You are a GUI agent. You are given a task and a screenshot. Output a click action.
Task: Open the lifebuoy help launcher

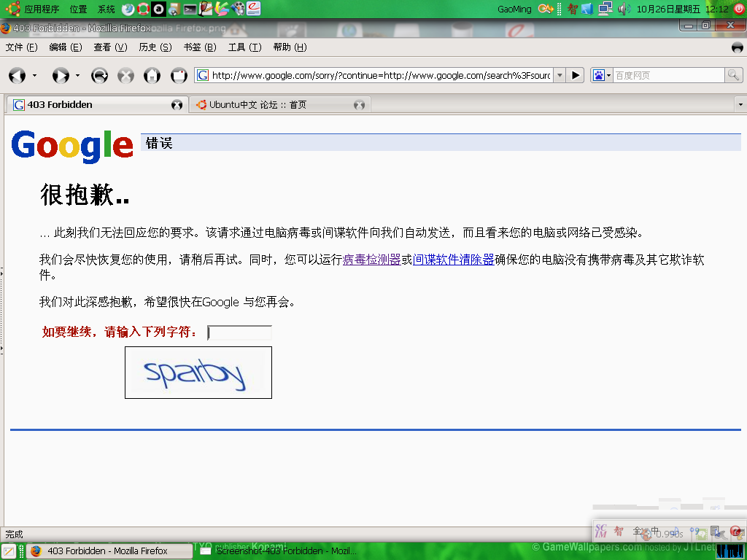[x=144, y=9]
